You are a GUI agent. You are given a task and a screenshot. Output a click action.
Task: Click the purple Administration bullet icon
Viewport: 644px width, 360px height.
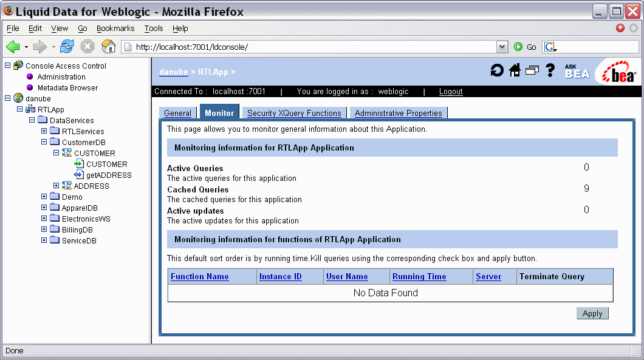coord(30,76)
